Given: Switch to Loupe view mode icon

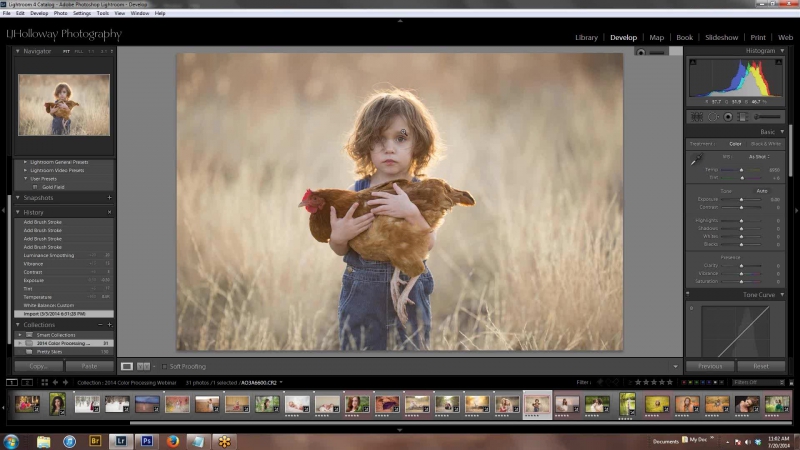Looking at the screenshot, I should tap(127, 366).
